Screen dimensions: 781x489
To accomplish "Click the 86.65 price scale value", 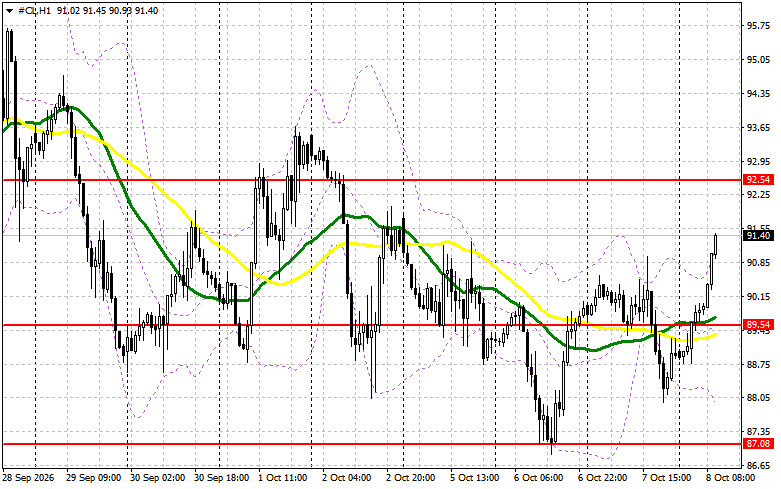I will (x=758, y=466).
